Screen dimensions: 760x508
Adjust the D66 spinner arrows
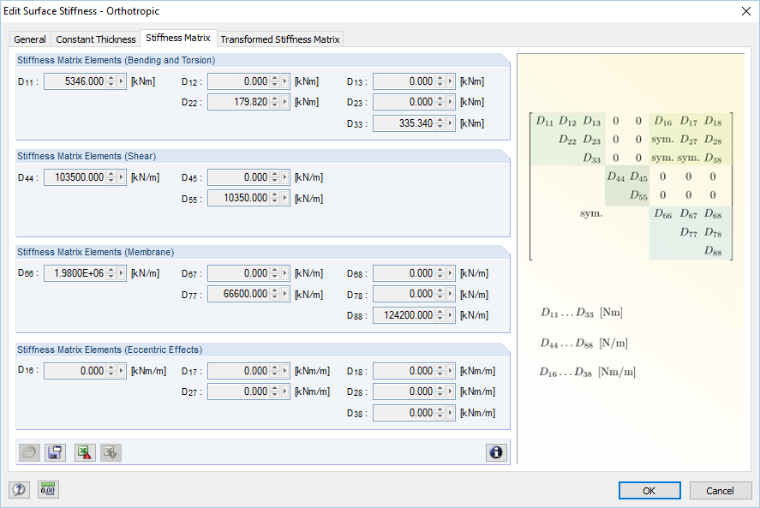click(111, 273)
